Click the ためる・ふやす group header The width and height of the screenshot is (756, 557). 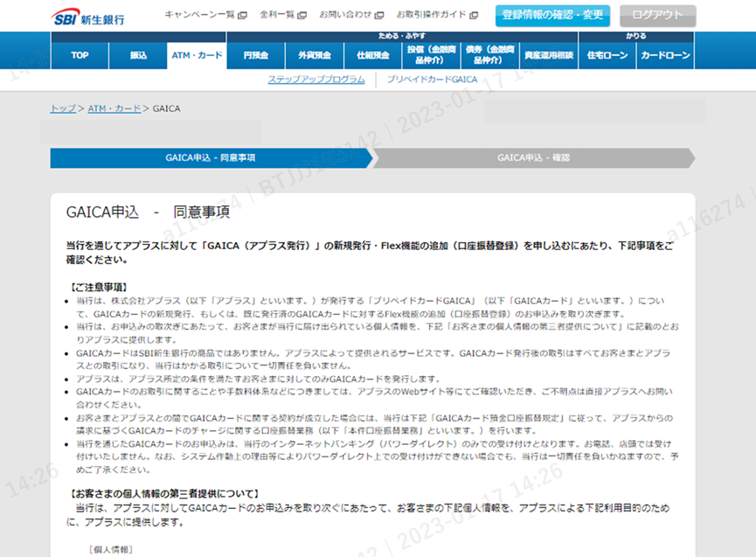click(x=402, y=37)
